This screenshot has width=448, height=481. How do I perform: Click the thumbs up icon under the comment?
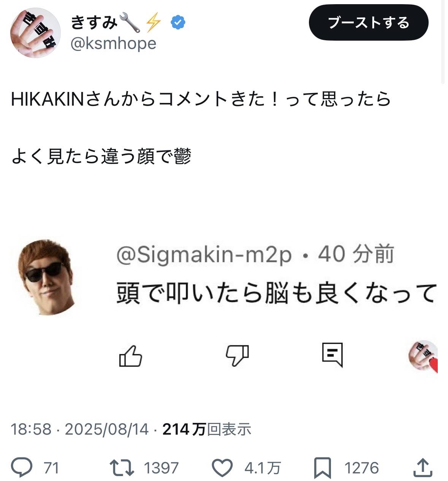click(x=130, y=356)
